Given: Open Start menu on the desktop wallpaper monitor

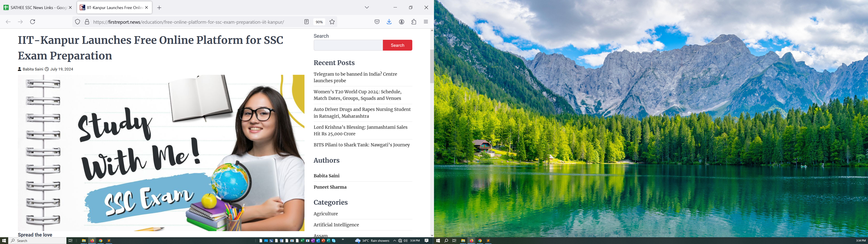Looking at the screenshot, I should tap(438, 241).
